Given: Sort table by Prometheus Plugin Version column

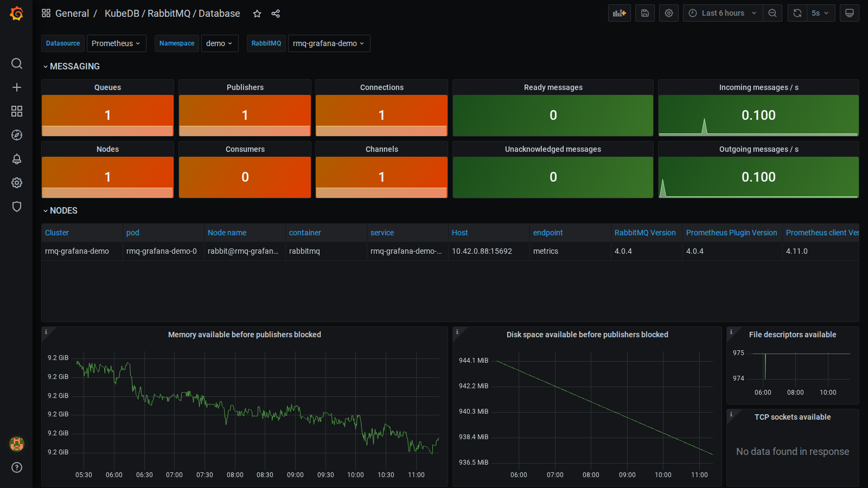Looking at the screenshot, I should (x=731, y=233).
